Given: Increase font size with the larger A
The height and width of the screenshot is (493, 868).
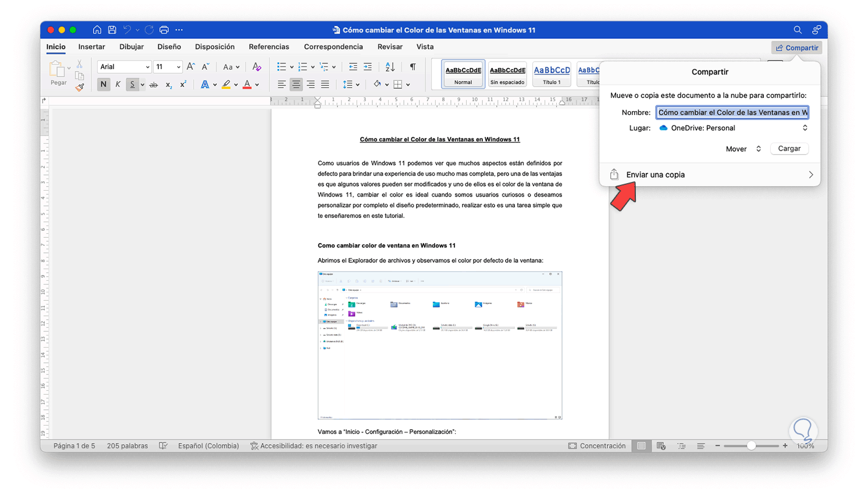Looking at the screenshot, I should coord(191,67).
